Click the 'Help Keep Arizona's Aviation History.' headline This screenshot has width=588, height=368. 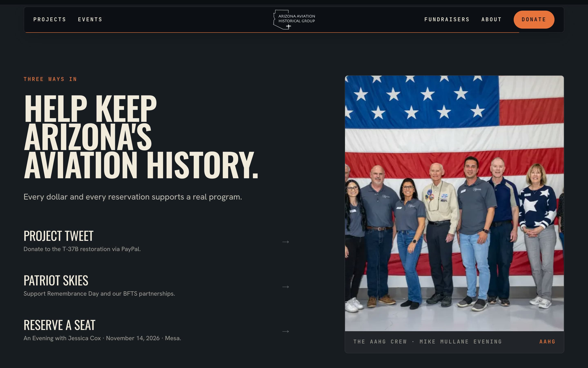click(x=141, y=137)
